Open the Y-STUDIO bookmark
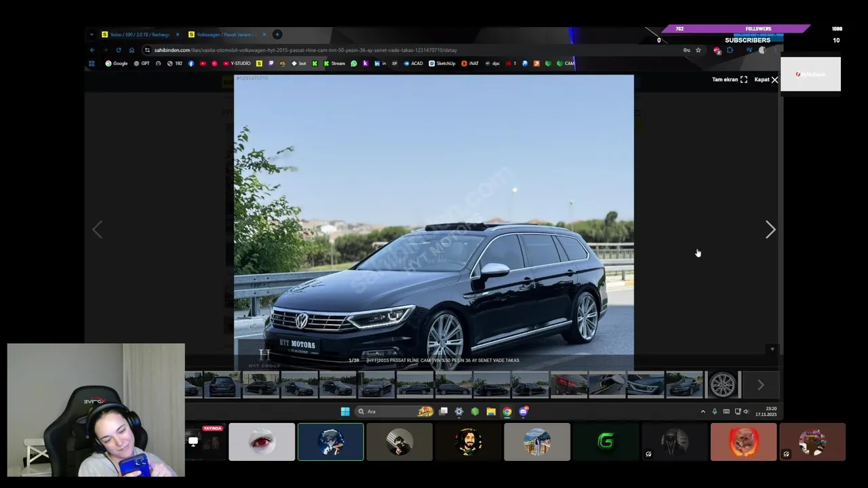This screenshot has height=488, width=868. [237, 64]
